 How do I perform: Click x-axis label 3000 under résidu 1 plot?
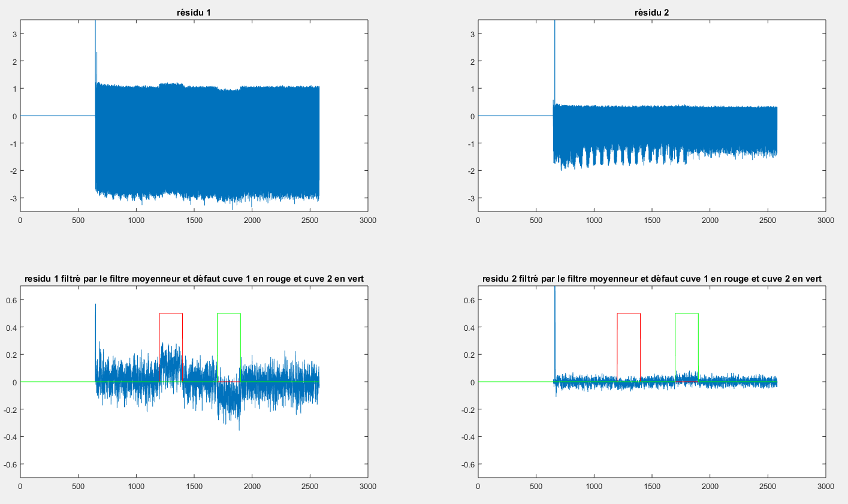367,221
